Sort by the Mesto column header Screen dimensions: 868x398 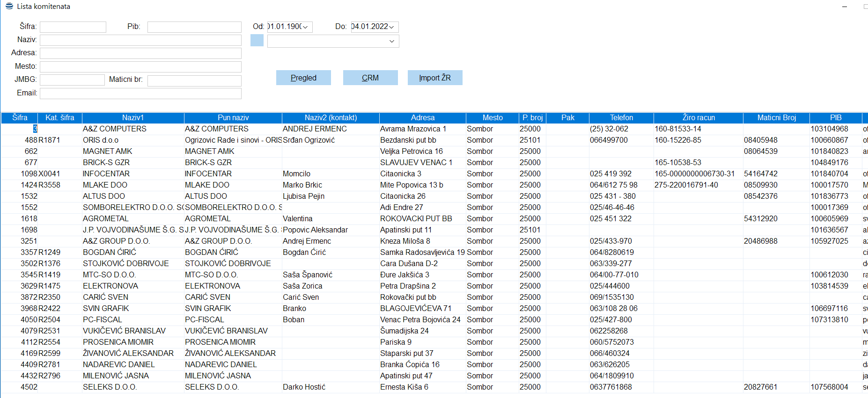492,118
